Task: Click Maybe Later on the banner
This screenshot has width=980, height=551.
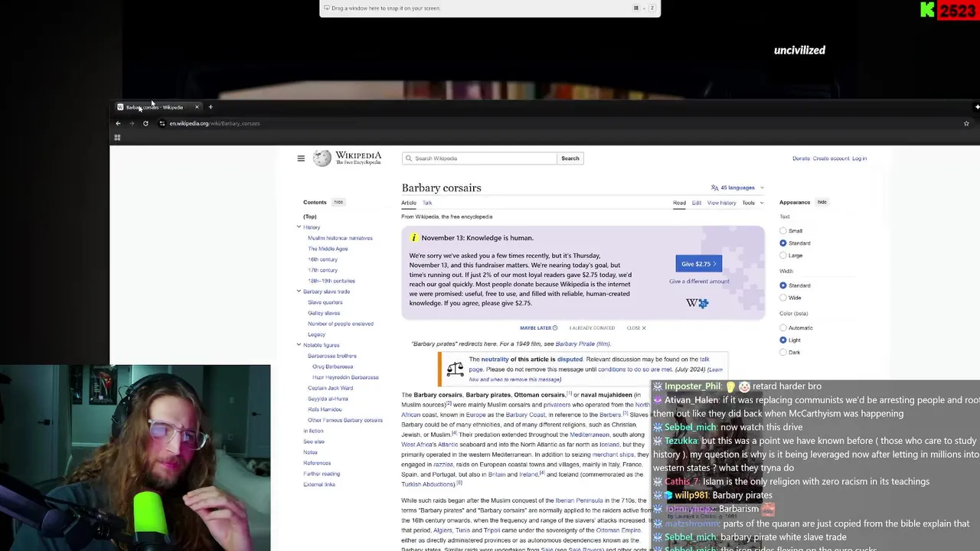Action: click(538, 328)
